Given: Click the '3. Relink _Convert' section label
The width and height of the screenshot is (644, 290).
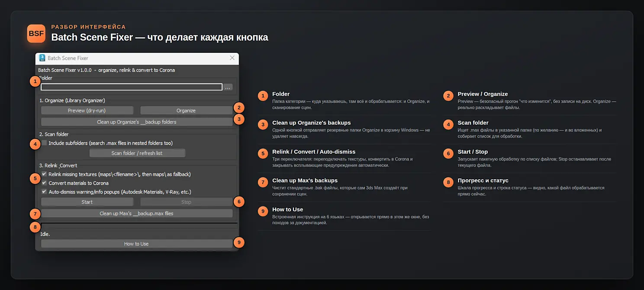Looking at the screenshot, I should tap(59, 165).
